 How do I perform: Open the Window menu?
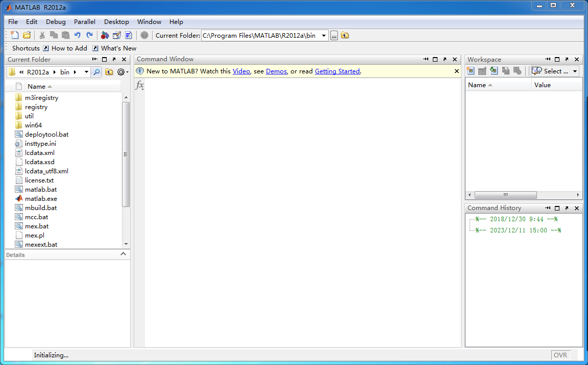point(149,22)
